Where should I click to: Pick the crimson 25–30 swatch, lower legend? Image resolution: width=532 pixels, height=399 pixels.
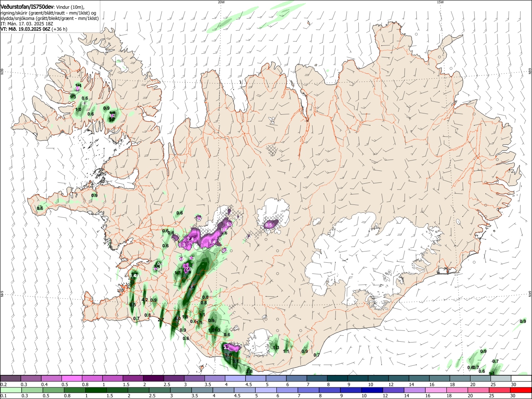coord(499,390)
